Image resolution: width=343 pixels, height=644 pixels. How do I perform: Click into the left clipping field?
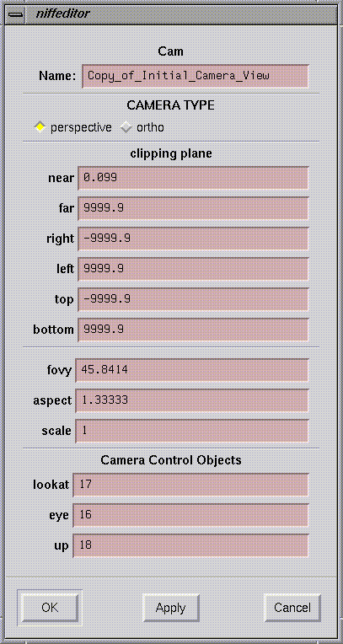193,269
